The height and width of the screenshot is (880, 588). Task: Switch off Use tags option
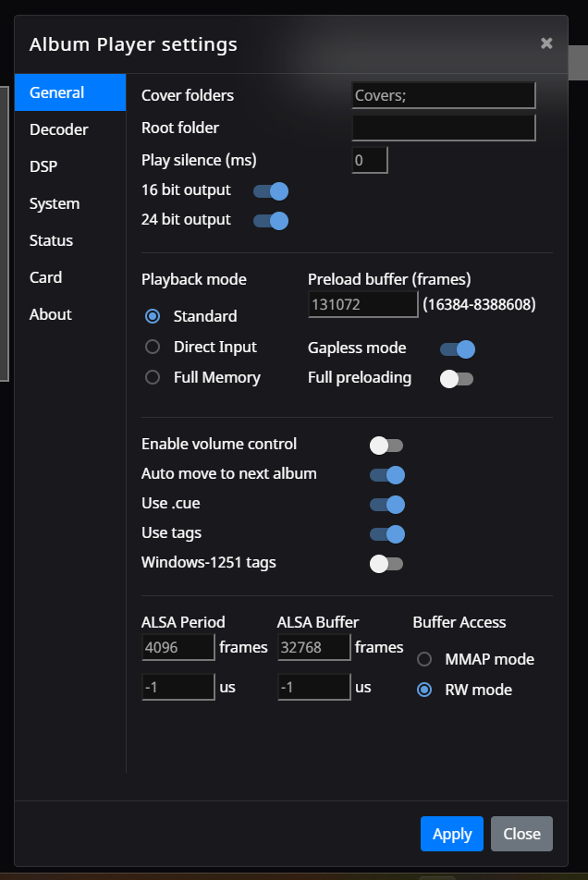pos(387,534)
